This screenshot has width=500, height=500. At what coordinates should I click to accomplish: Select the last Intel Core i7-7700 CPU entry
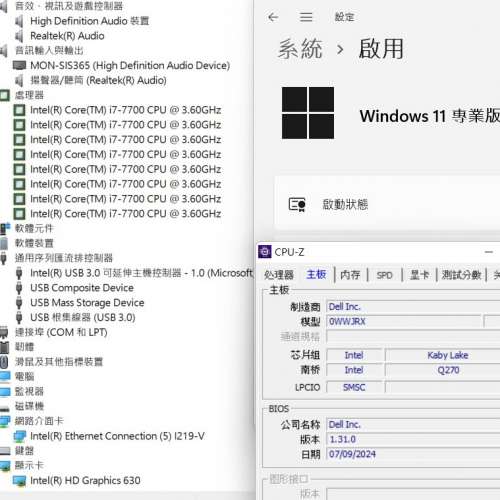(x=126, y=214)
